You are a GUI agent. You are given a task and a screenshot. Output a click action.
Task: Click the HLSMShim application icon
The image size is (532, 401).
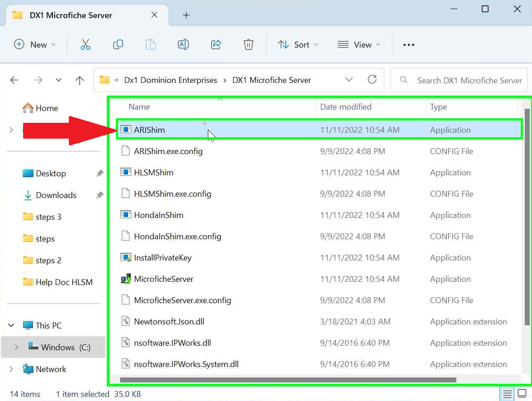pyautogui.click(x=126, y=172)
